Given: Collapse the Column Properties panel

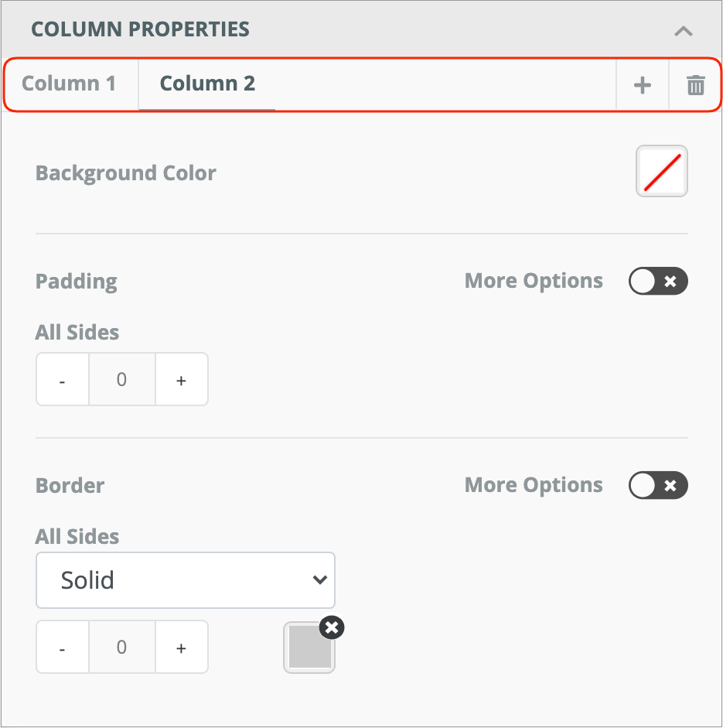Looking at the screenshot, I should (x=683, y=31).
